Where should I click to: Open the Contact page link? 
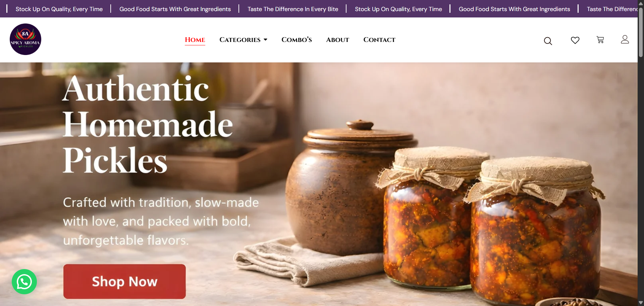coord(379,40)
